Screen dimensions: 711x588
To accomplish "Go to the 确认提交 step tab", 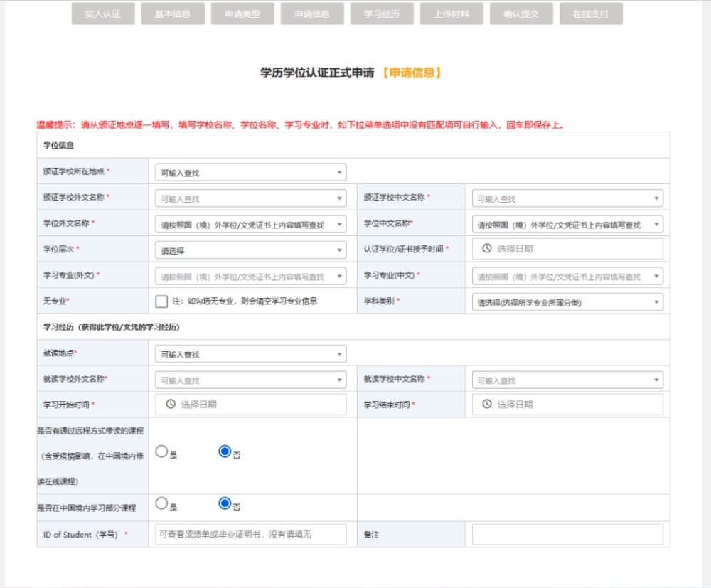I will click(521, 14).
